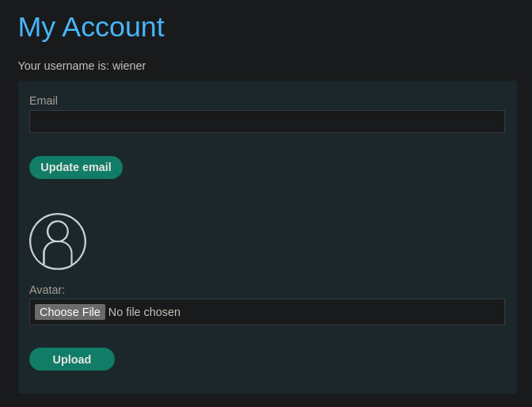This screenshot has width=532, height=407.
Task: Click the 'Avatar:' label text
Action: pyautogui.click(x=47, y=290)
